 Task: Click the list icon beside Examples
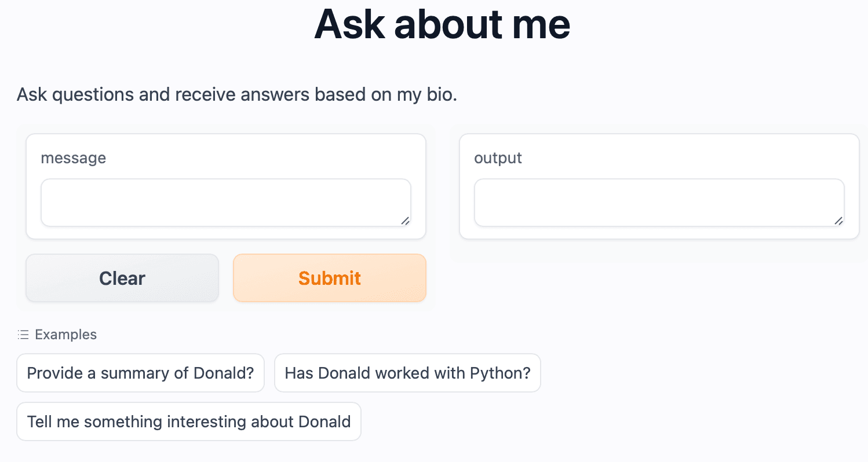coord(23,334)
